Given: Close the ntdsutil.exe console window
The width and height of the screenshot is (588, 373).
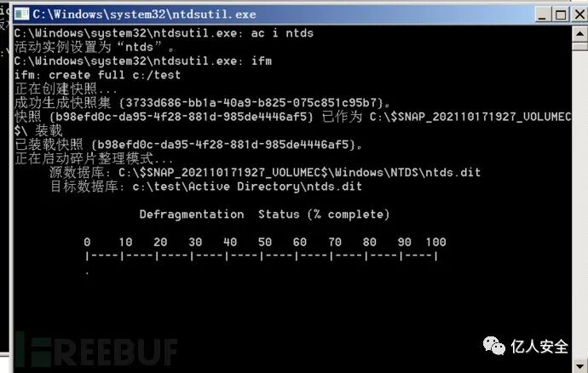Looking at the screenshot, I should [579, 14].
